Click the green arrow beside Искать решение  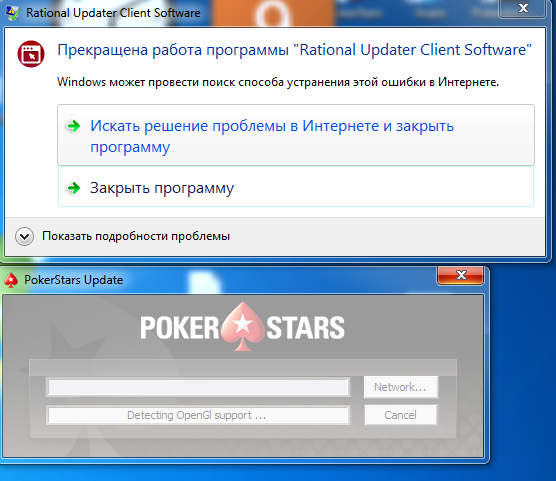click(74, 126)
